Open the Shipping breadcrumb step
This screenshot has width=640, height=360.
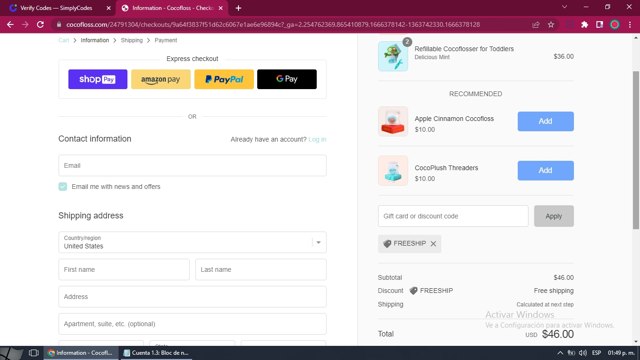(x=132, y=40)
